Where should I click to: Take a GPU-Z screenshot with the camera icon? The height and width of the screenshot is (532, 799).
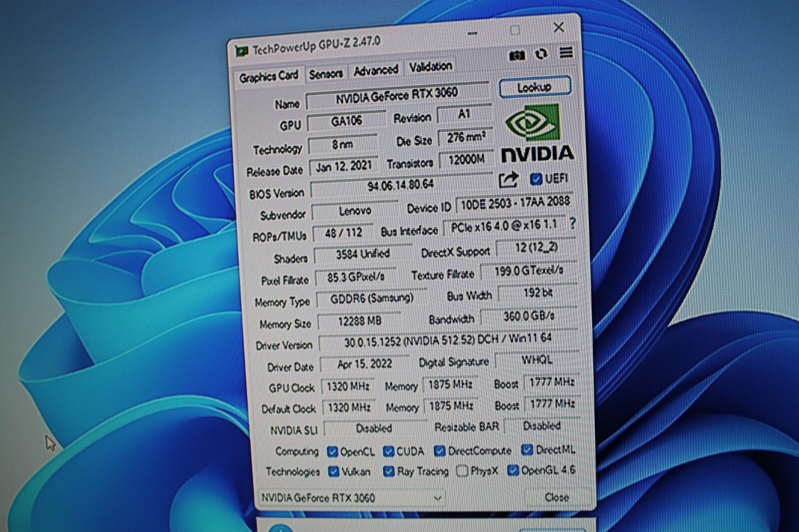(517, 55)
